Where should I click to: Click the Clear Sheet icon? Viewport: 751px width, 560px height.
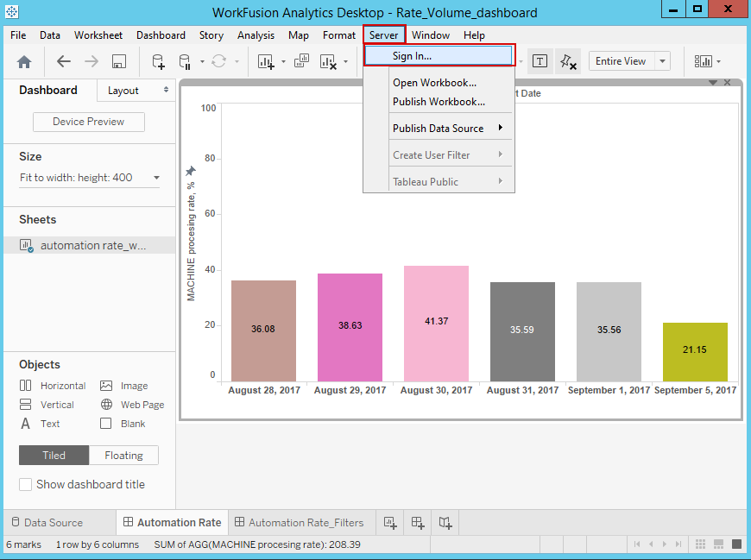coord(328,61)
